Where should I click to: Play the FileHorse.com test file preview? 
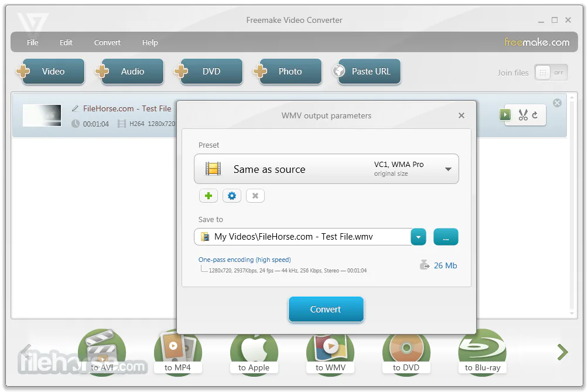point(505,114)
